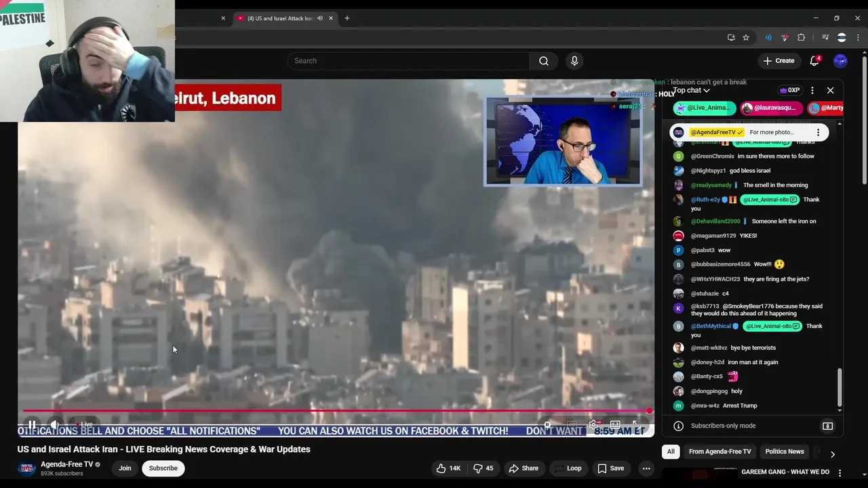
Task: Open a new browser tab
Action: (347, 18)
